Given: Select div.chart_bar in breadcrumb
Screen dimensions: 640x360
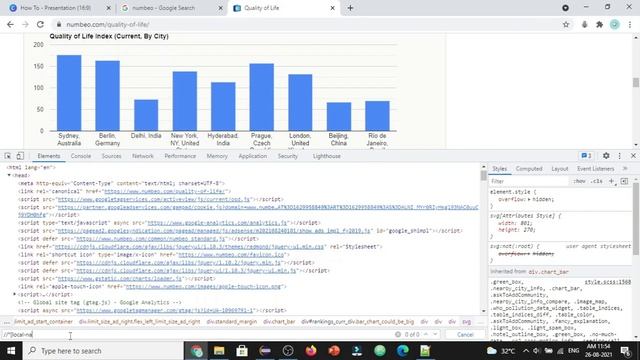Looking at the screenshot, I should click(279, 322).
